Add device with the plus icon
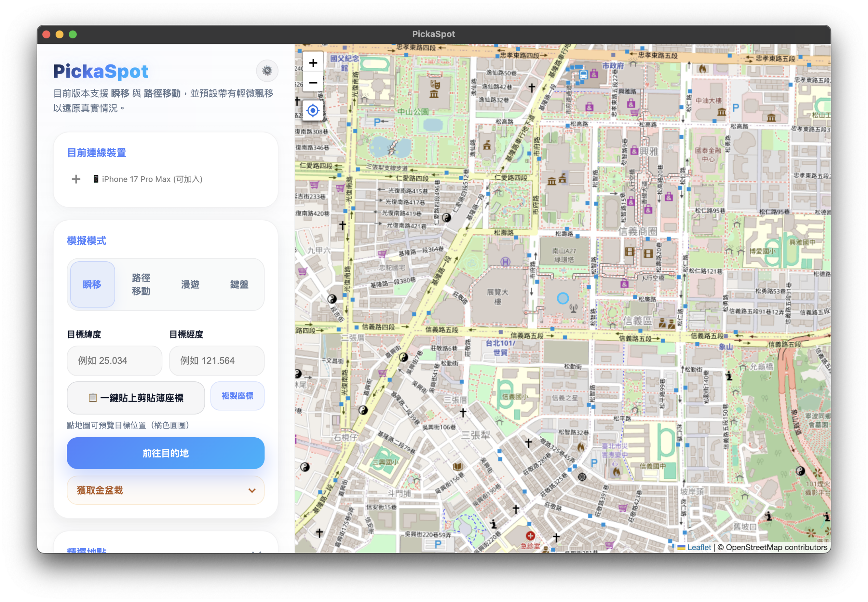Viewport: 868px width, 602px height. [x=76, y=179]
